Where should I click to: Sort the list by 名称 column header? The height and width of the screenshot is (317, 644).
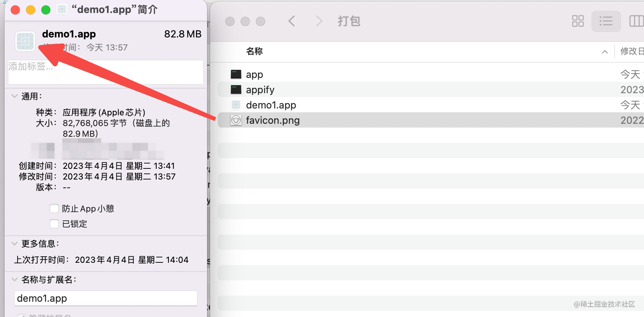tap(254, 51)
